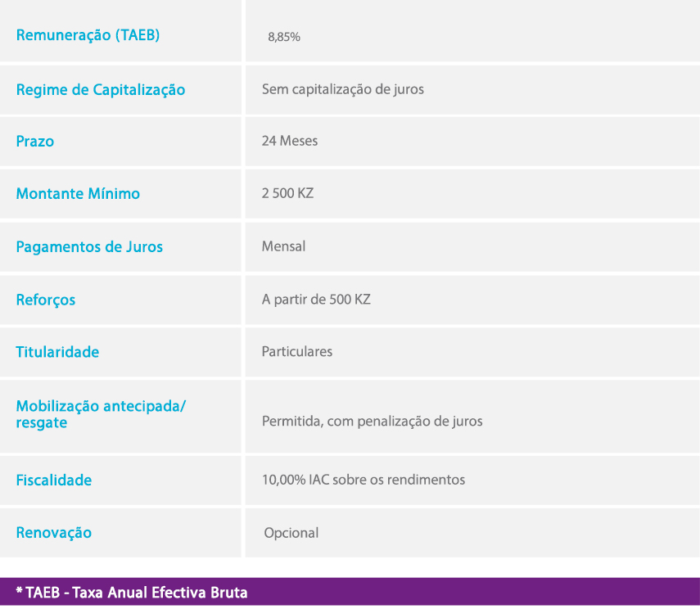Select the Particulares value
This screenshot has width=700, height=609.
pos(297,352)
